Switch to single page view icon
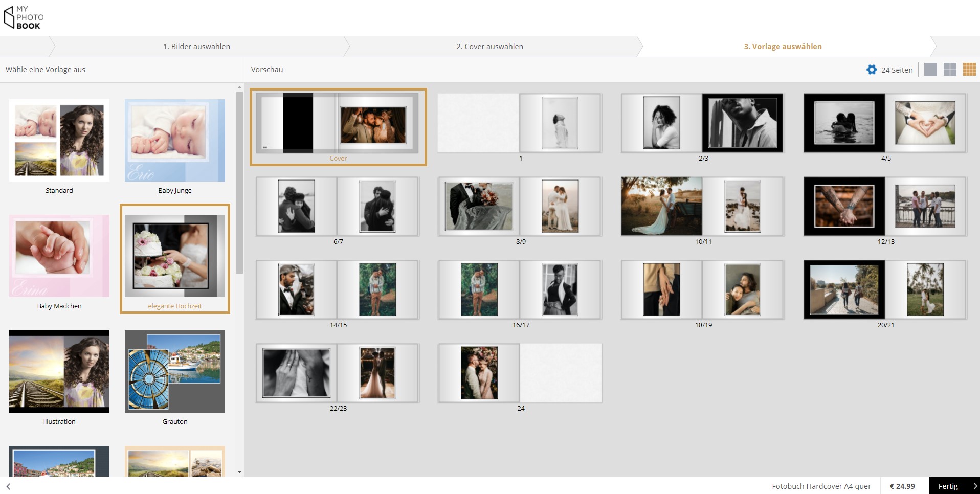This screenshot has width=980, height=494. coord(931,70)
